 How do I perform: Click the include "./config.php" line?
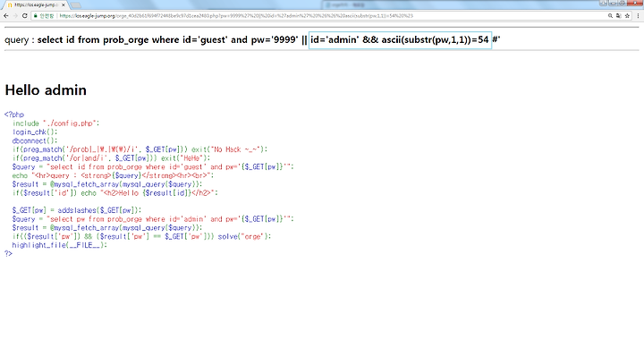[55, 123]
